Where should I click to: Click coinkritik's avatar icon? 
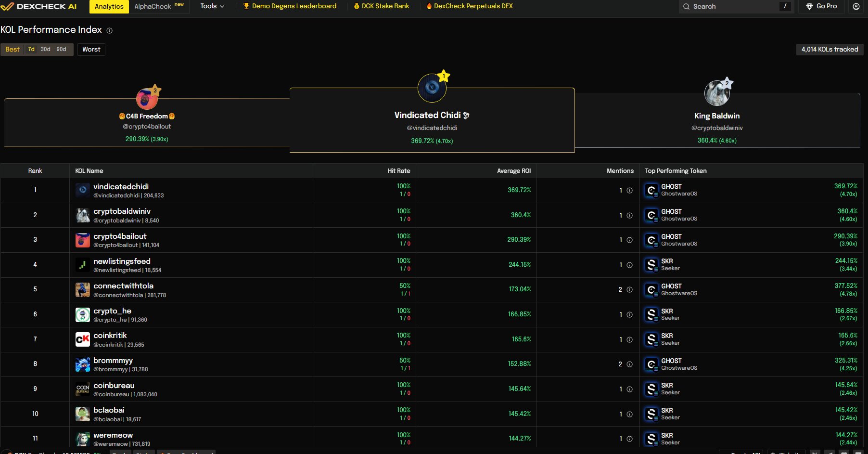[x=83, y=339]
